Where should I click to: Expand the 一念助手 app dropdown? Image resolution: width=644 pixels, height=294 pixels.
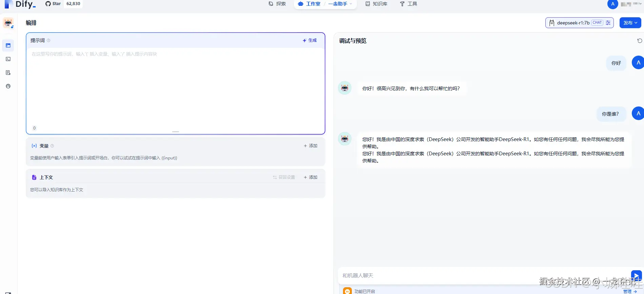[340, 4]
